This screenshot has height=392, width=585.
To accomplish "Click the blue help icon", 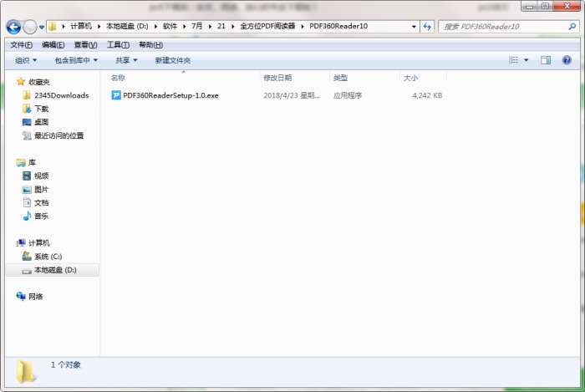I will click(x=567, y=60).
